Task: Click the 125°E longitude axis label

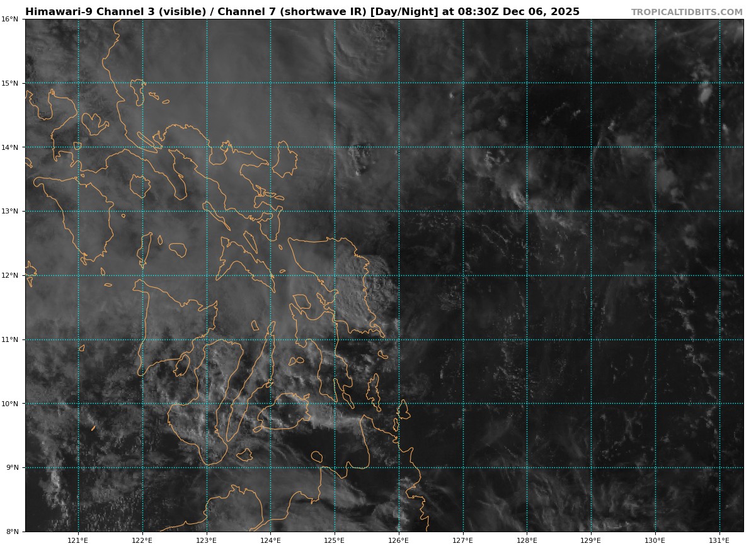Action: (335, 540)
